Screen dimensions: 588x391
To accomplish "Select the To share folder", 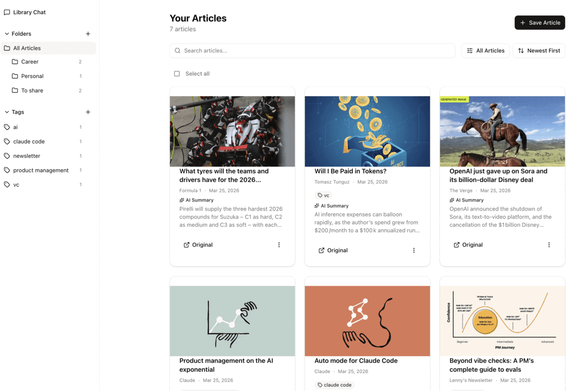I will click(32, 90).
